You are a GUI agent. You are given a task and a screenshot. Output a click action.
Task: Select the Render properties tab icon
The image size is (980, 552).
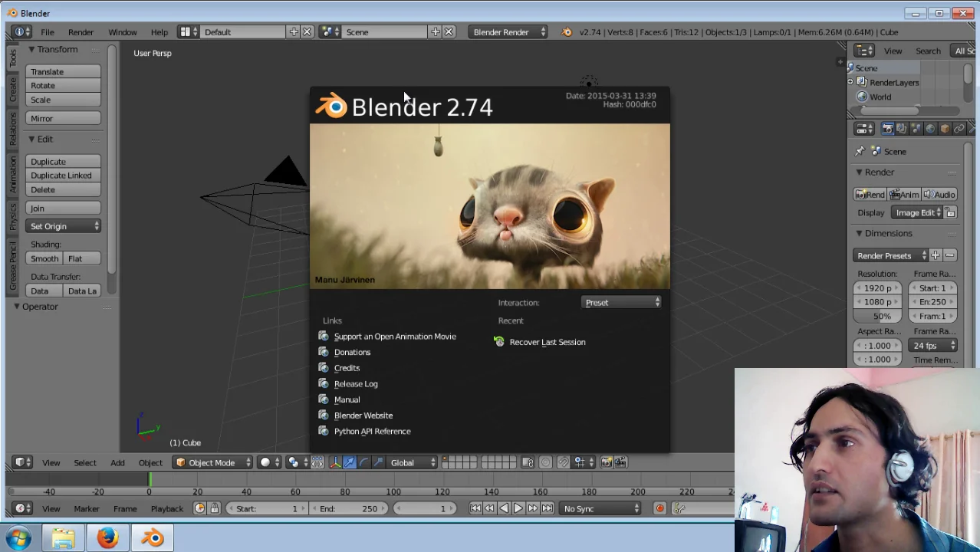(x=888, y=129)
